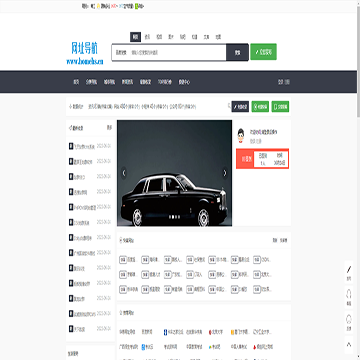Open the search engine selector inside the search box
Screen dimensions: 360x360
click(121, 52)
